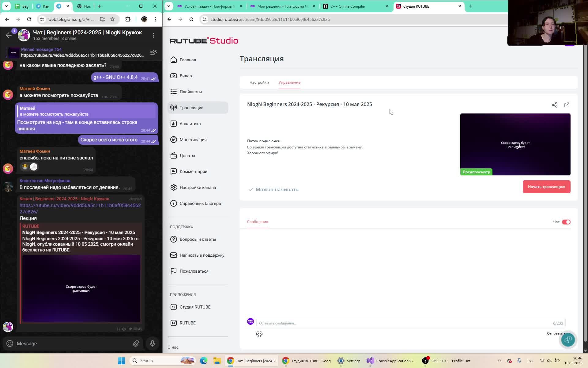Viewport: 588px width, 368px height.
Task: Click the Telegram attach file paperclip
Action: point(136,343)
